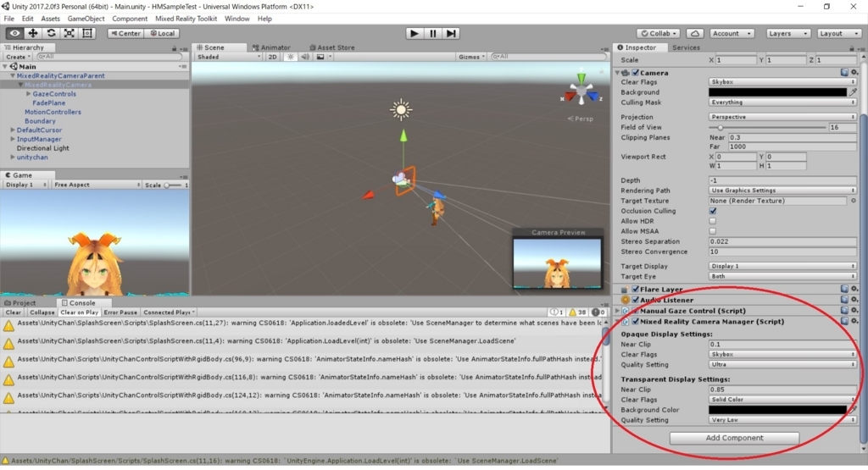Lock the Hierarchy panel
The image size is (868, 470).
(174, 48)
